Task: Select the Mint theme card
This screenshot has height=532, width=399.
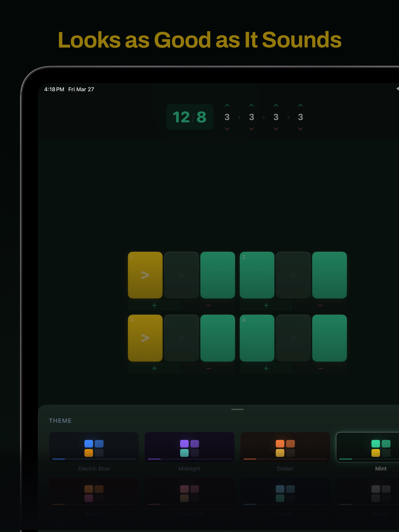Action: click(x=367, y=447)
